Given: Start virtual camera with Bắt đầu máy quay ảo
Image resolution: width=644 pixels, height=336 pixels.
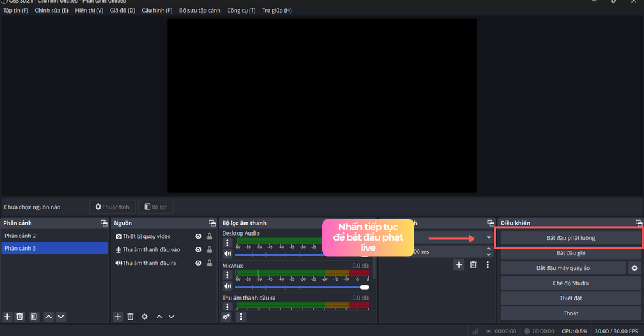Looking at the screenshot, I should [563, 268].
